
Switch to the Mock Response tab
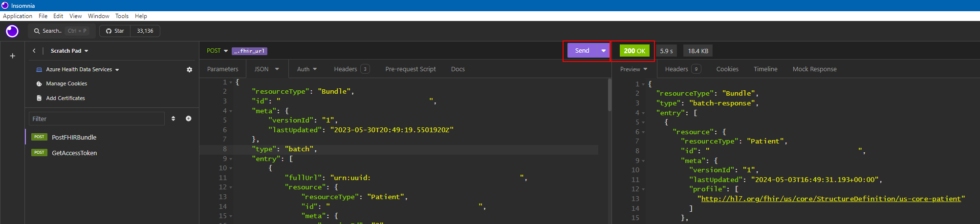814,69
